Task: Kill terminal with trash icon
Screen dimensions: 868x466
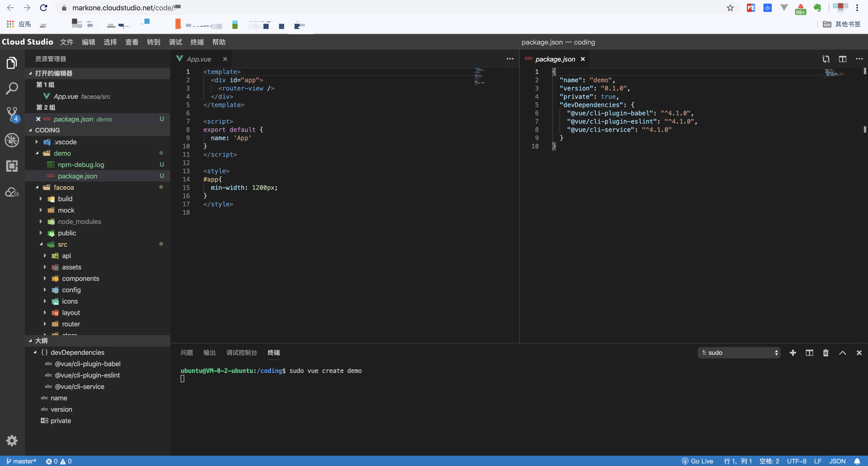Action: tap(826, 352)
